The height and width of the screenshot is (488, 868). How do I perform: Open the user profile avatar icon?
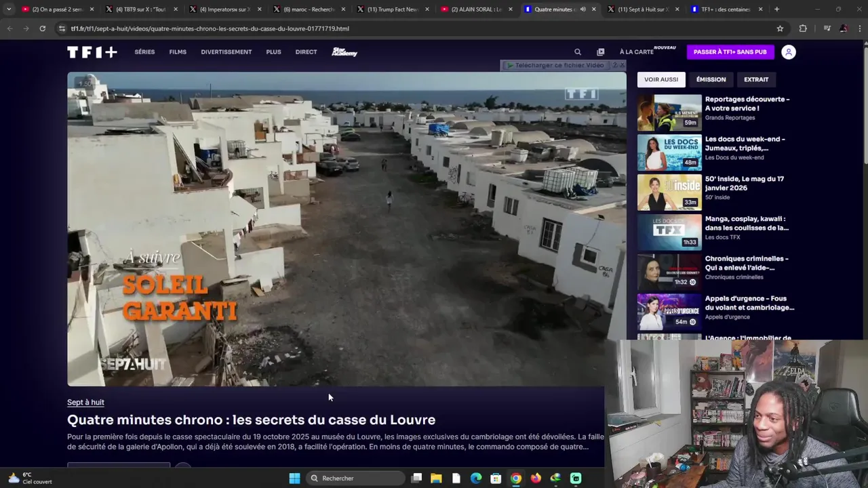(788, 52)
